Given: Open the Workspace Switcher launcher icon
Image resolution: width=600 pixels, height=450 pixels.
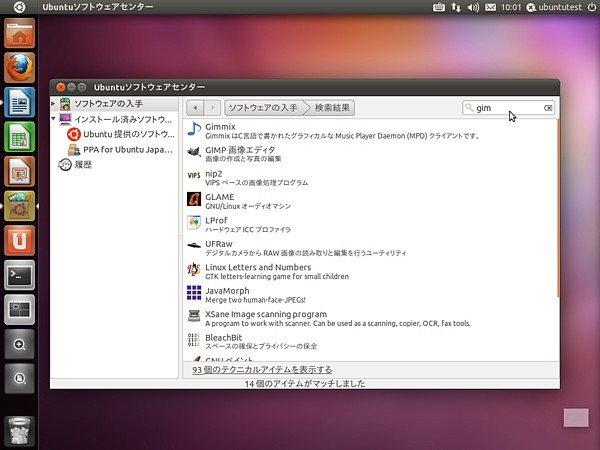Looking at the screenshot, I should point(20,309).
